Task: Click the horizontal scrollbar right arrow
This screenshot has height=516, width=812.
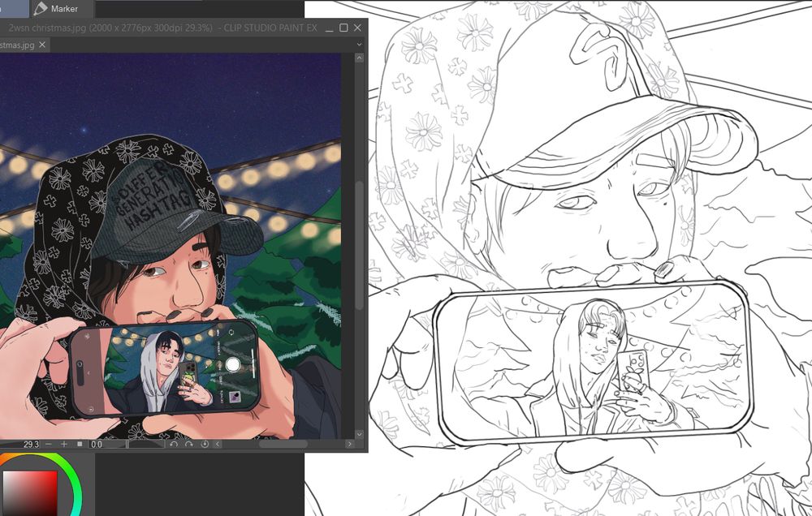Action: pos(349,444)
